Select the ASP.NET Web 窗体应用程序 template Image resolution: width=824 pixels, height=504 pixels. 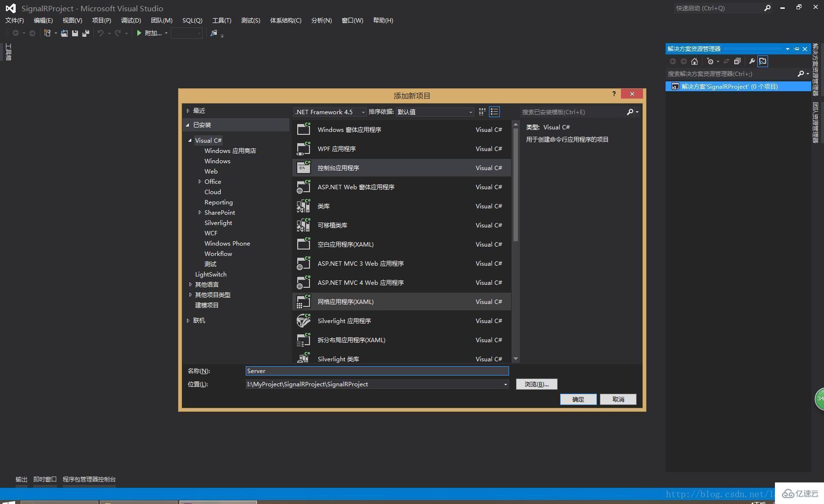coord(402,187)
